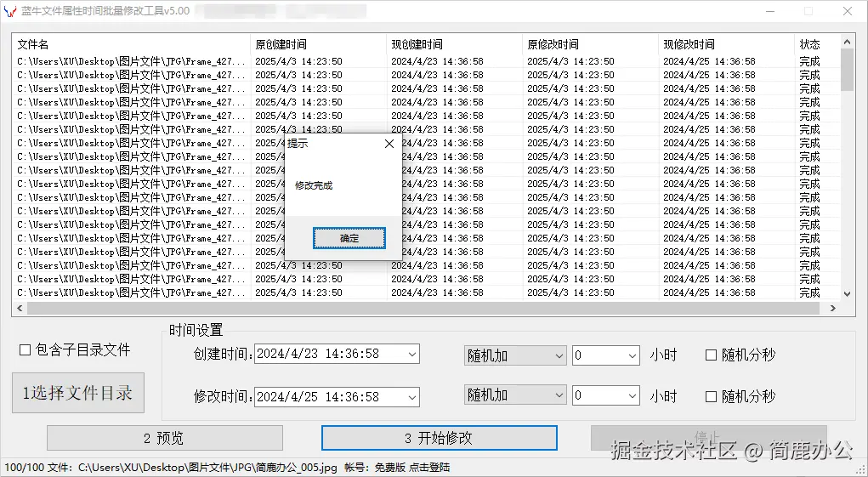868x477 pixels.
Task: Open hours value dropdown in 创建时间 row
Action: [x=633, y=355]
